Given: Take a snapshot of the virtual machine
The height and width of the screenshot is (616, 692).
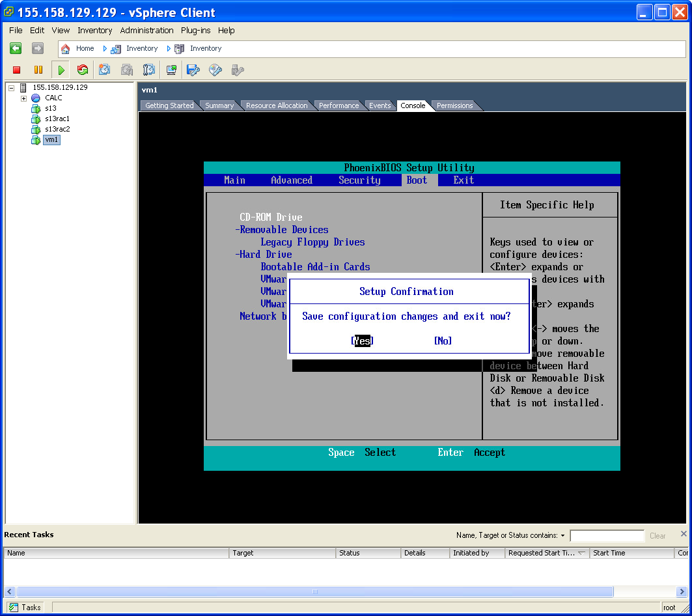Looking at the screenshot, I should [x=104, y=70].
